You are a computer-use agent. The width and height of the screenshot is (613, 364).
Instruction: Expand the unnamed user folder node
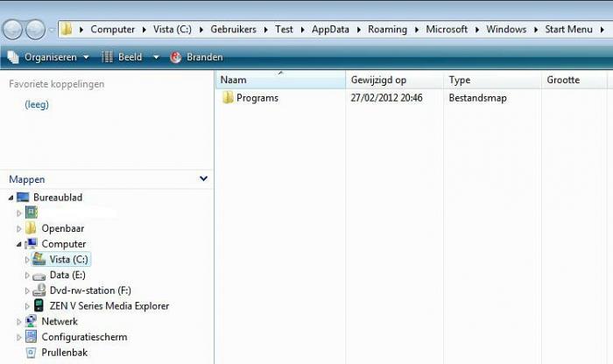[x=18, y=213]
